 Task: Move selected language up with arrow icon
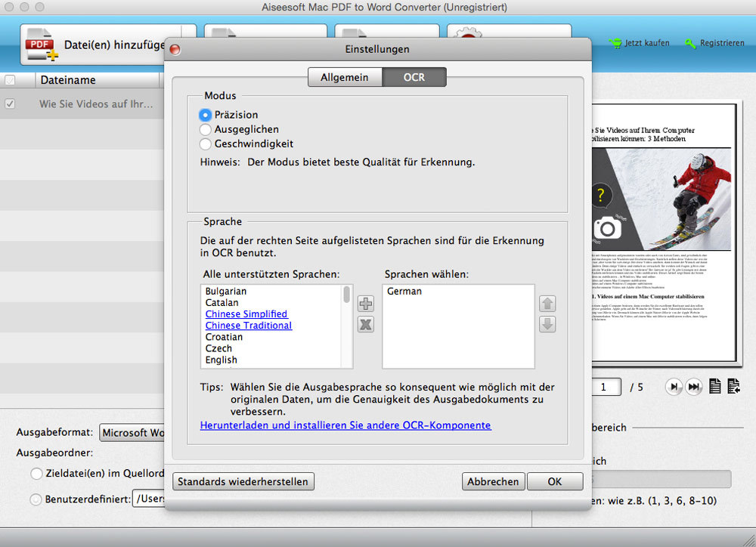(547, 304)
